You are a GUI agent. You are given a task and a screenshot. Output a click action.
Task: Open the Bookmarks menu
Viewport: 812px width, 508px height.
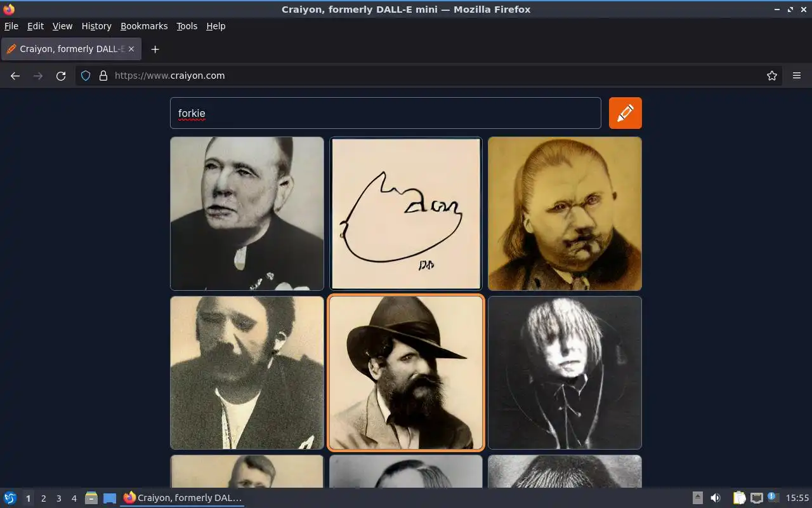pos(144,26)
